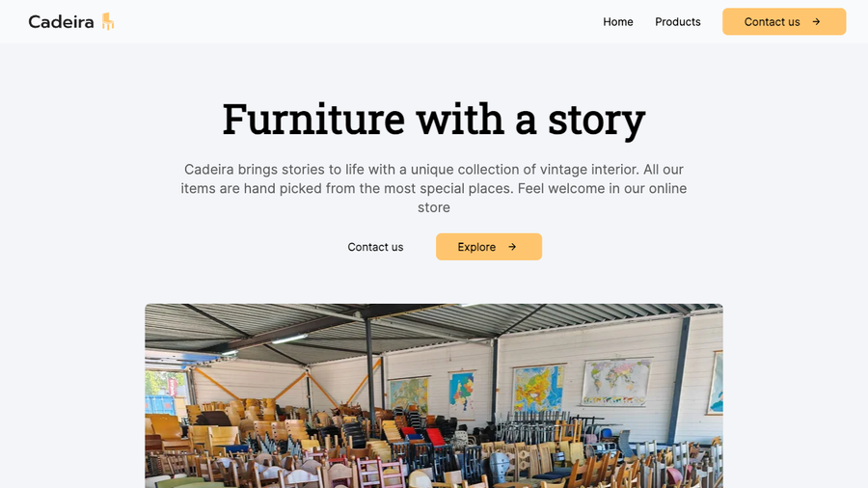Open the Home navigation link

point(618,21)
